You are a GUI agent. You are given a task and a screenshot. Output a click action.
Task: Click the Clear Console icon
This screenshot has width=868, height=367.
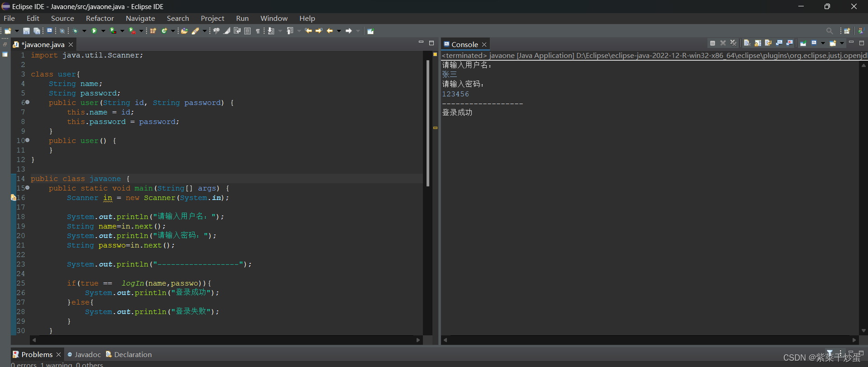coord(747,43)
